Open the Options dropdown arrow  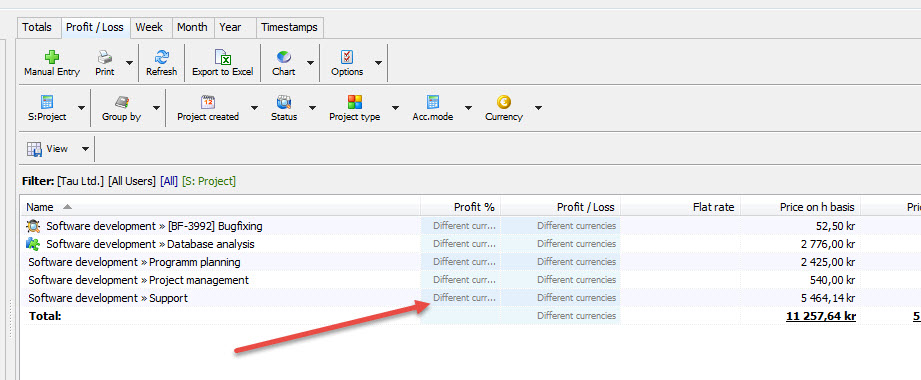(378, 62)
